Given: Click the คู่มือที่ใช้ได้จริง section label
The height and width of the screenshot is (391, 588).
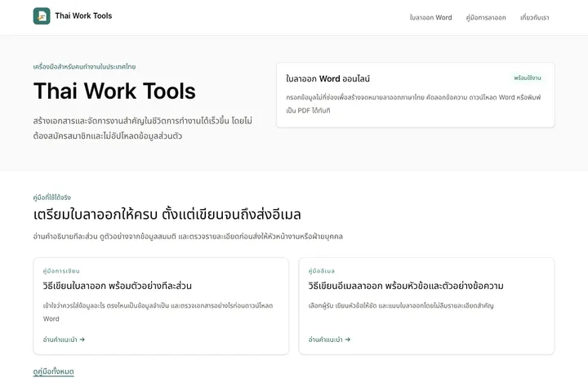Looking at the screenshot, I should coord(51,198).
